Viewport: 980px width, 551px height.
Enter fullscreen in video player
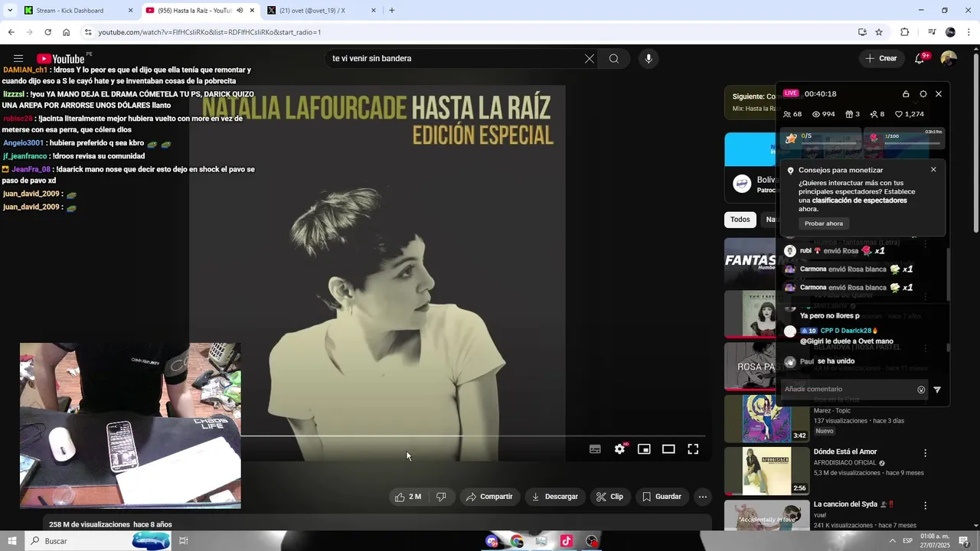pos(693,449)
